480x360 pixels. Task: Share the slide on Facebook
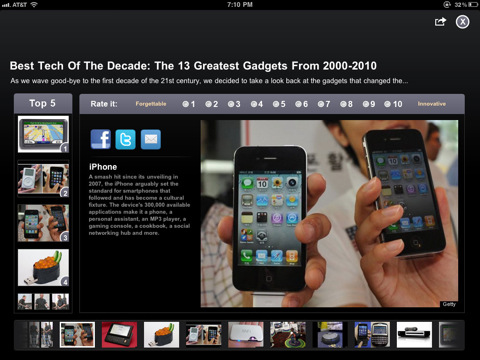coord(101,139)
